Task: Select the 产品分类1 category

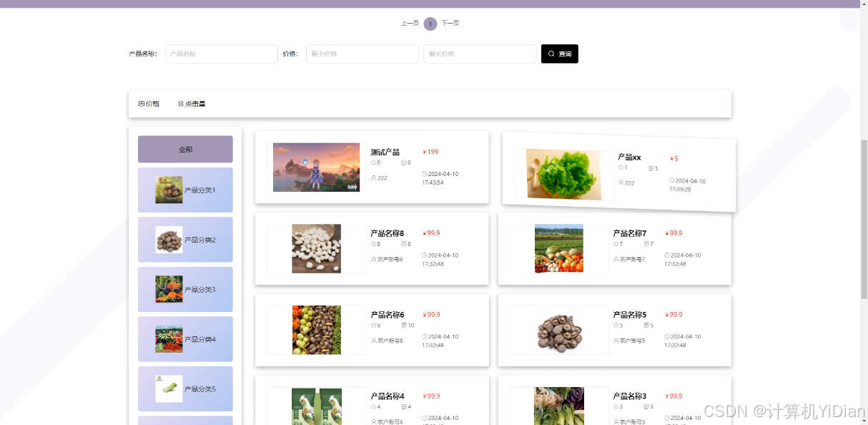Action: pos(185,190)
